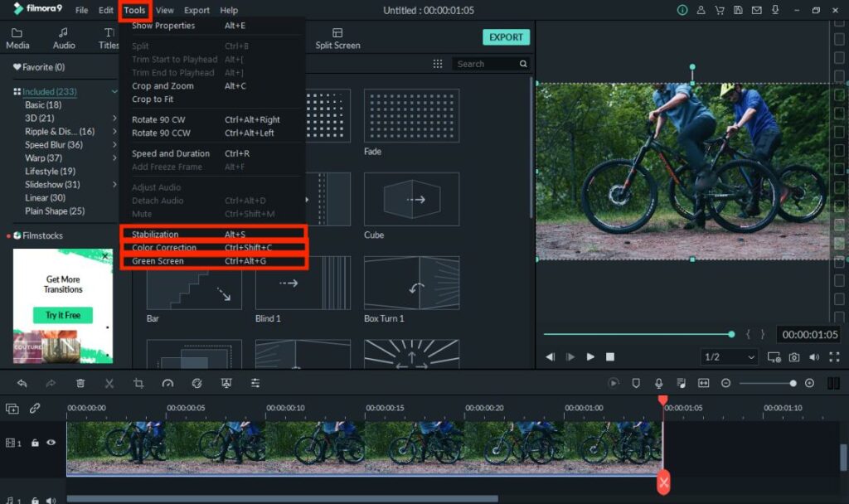Screen dimensions: 849x504
Task: Open the color palette icon above timeline
Action: (x=197, y=383)
